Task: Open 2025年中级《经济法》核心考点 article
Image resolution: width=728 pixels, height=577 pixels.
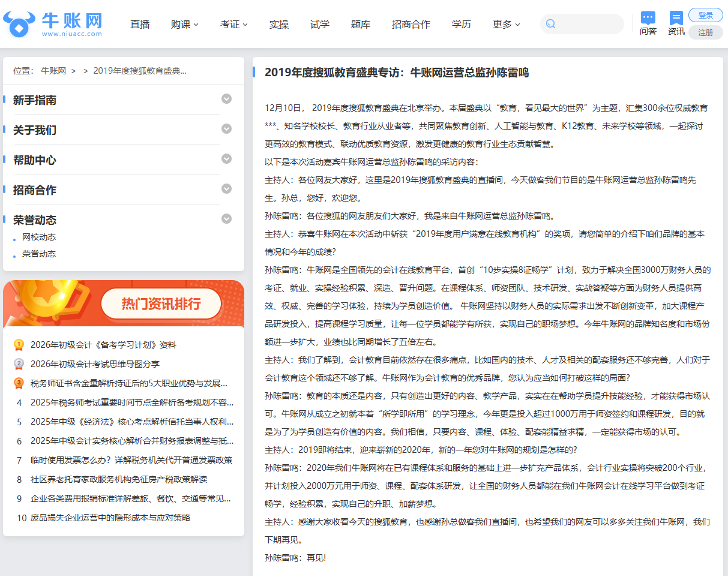Action: 132,422
